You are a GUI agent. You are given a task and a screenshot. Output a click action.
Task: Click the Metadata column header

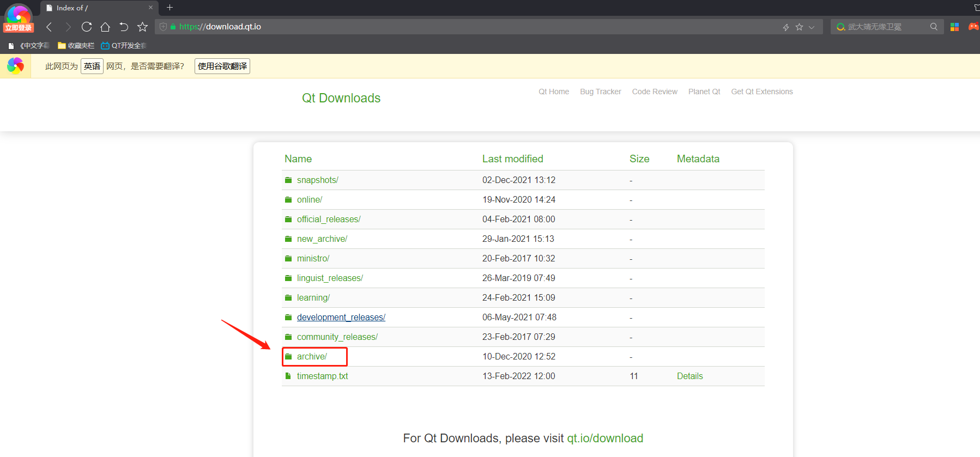pyautogui.click(x=698, y=159)
